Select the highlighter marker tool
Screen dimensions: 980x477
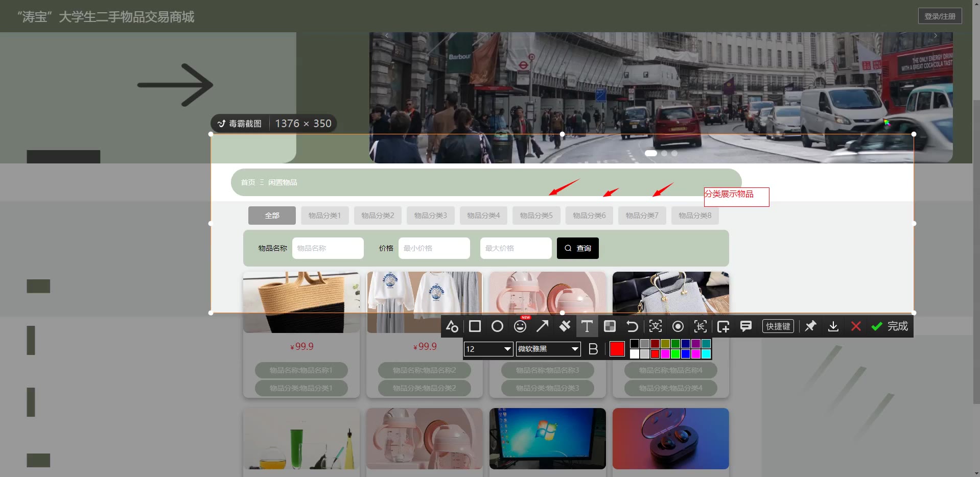pos(565,326)
